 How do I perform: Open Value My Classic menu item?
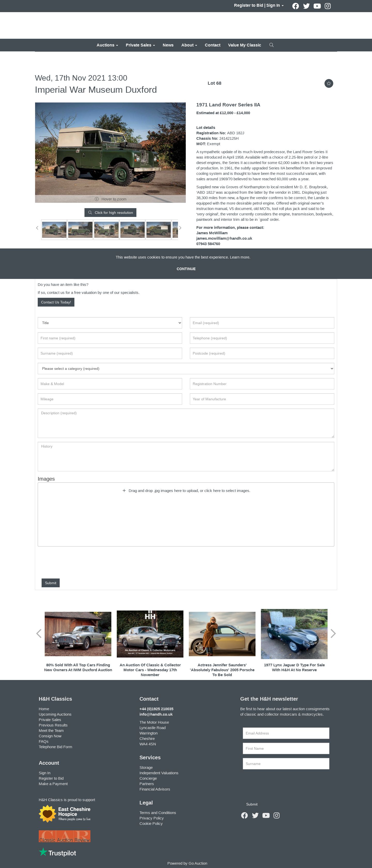[245, 45]
